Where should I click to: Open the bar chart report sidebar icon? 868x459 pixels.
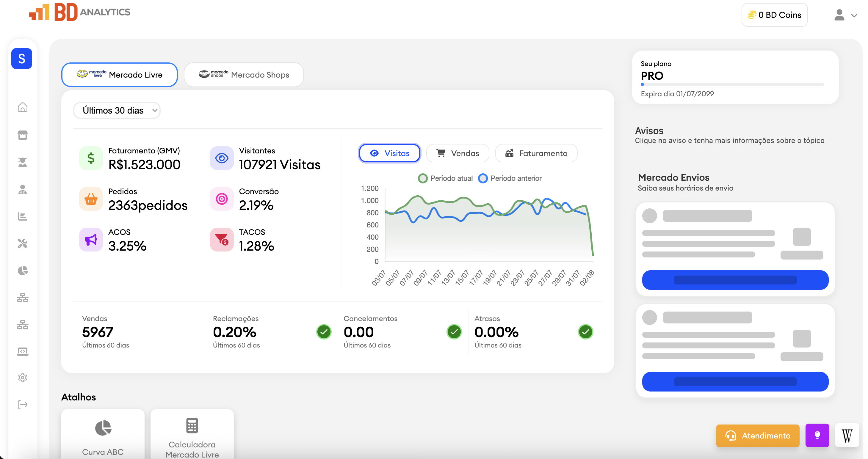[x=23, y=216]
